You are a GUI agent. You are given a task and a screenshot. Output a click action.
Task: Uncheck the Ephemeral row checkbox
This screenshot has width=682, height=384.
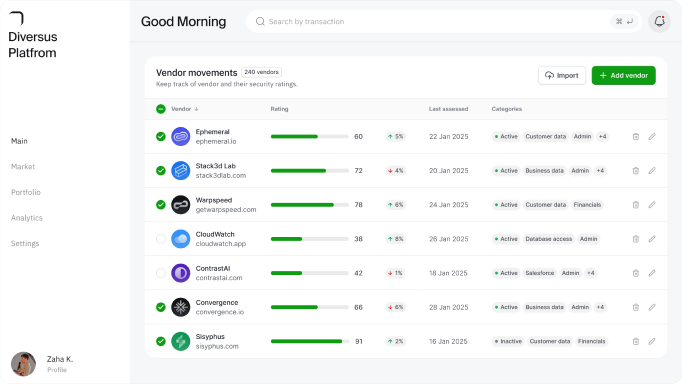point(160,137)
